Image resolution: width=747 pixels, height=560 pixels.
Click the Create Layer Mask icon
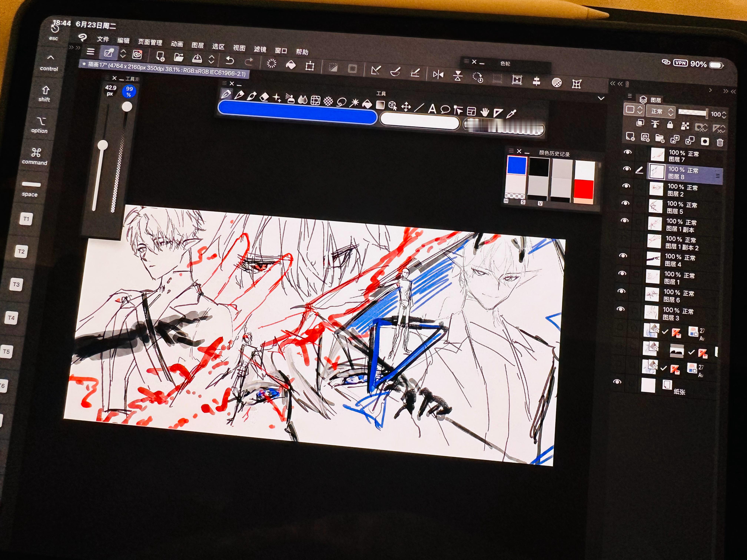click(x=704, y=141)
